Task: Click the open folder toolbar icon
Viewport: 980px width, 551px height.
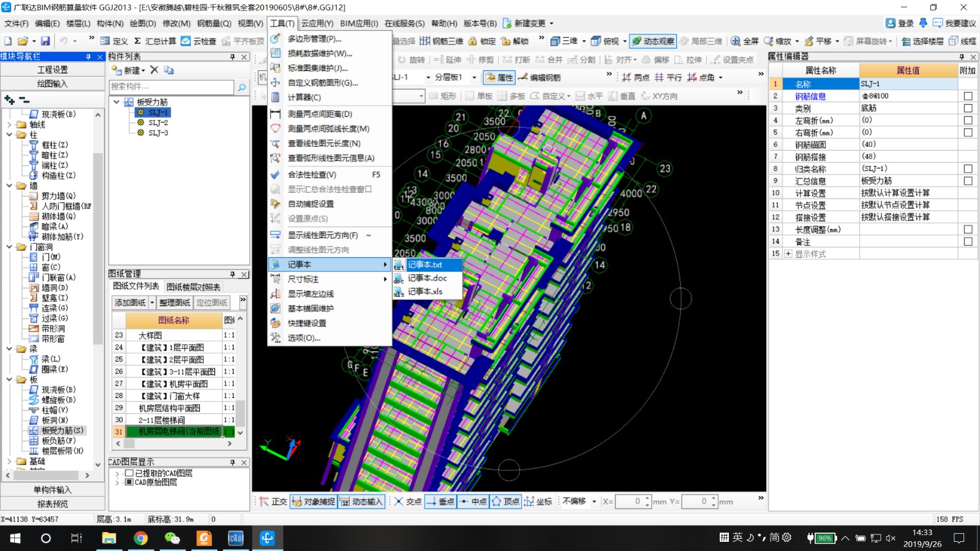Action: [x=23, y=41]
